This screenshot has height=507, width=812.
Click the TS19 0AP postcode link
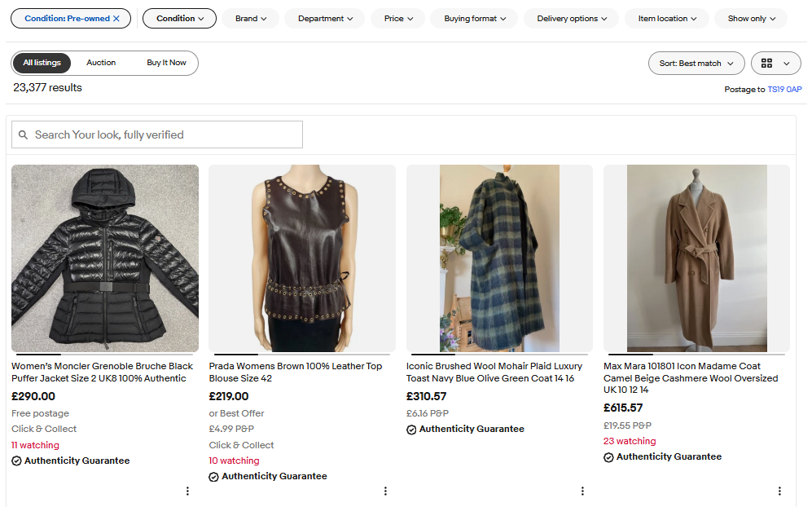[784, 90]
